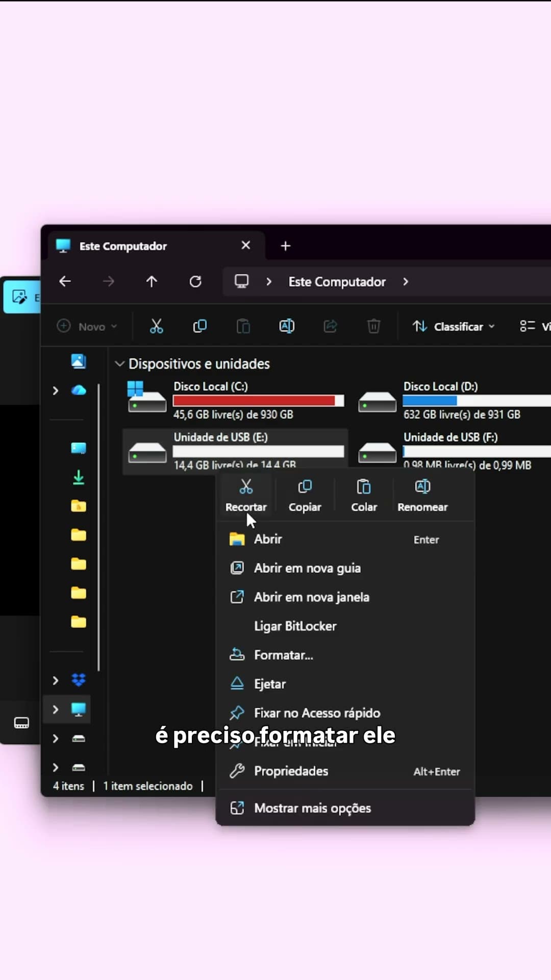The height and width of the screenshot is (980, 551).
Task: Click Renomear in the context menu
Action: tap(422, 495)
